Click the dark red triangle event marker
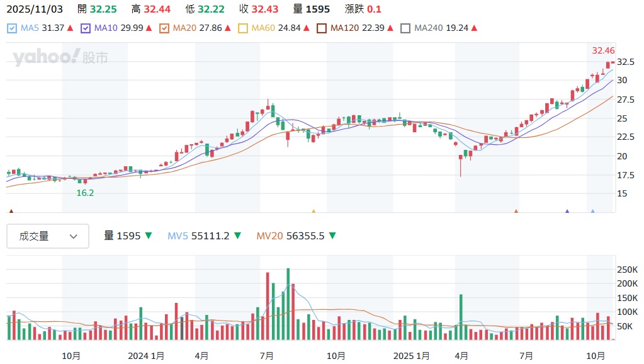The width and height of the screenshot is (644, 364). [x=11, y=212]
